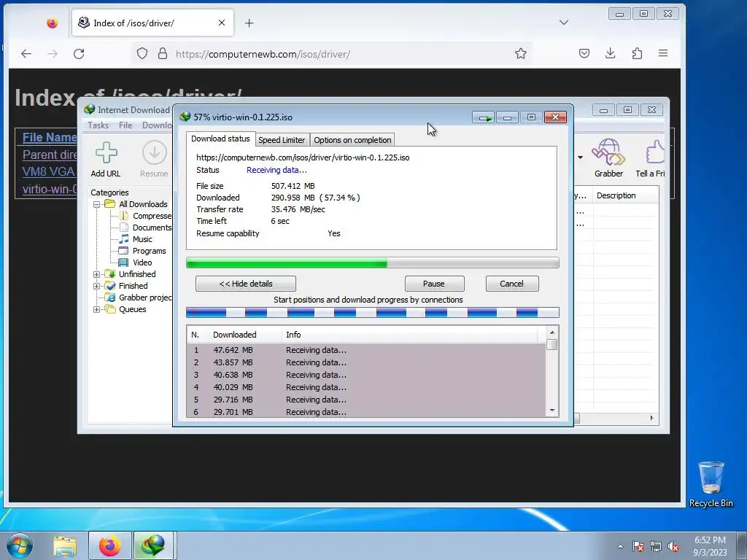The width and height of the screenshot is (747, 560).
Task: Close the Index of /isos/driver/ tab
Action: (x=222, y=23)
